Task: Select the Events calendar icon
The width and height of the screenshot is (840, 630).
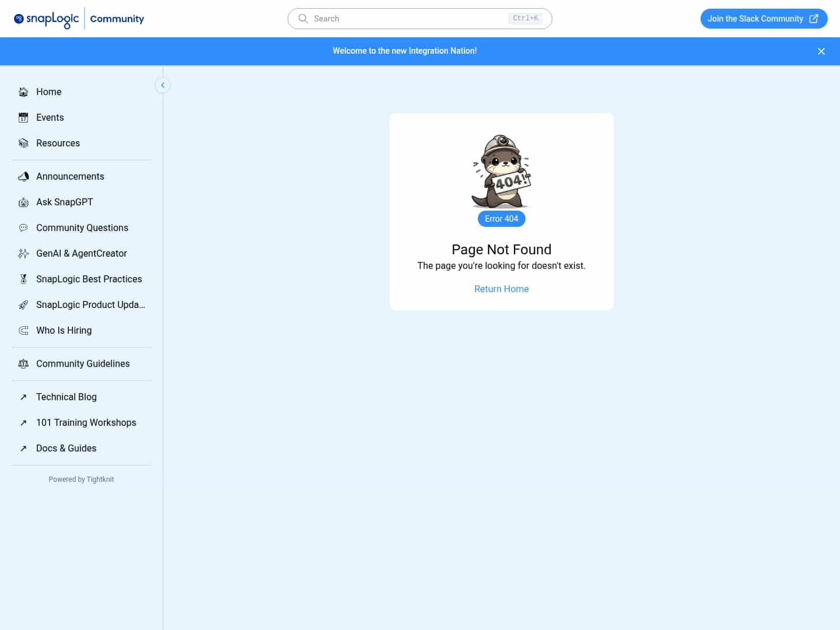Action: click(x=23, y=117)
